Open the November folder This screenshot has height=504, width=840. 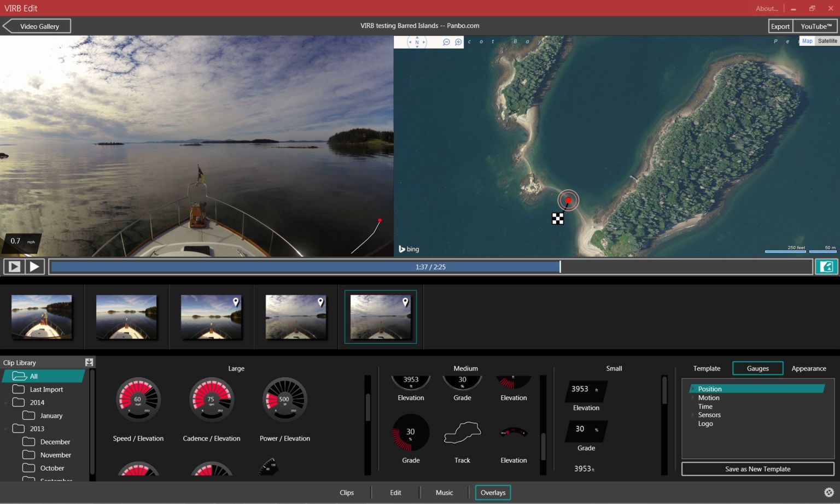[47, 455]
